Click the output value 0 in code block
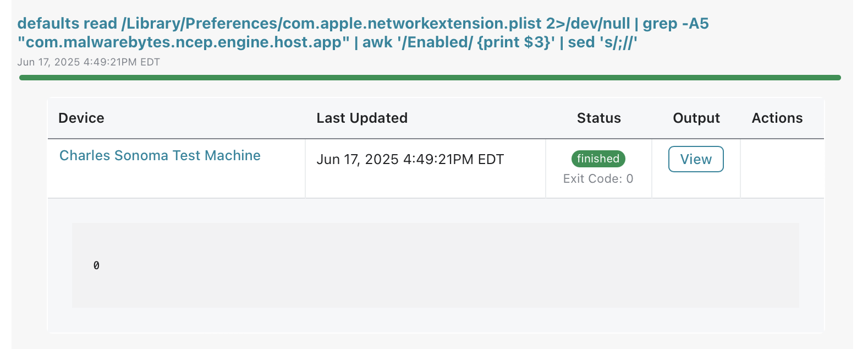Screen dimensions: 868x349 [96, 265]
